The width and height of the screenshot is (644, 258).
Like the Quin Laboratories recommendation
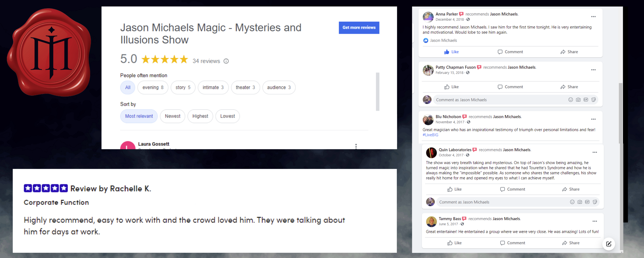click(x=454, y=189)
